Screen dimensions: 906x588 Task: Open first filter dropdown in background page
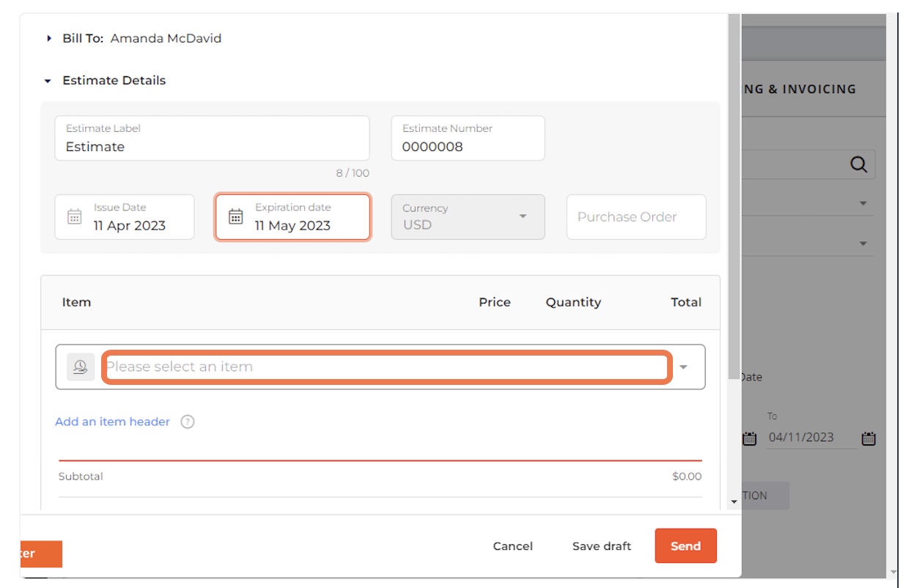pos(863,203)
